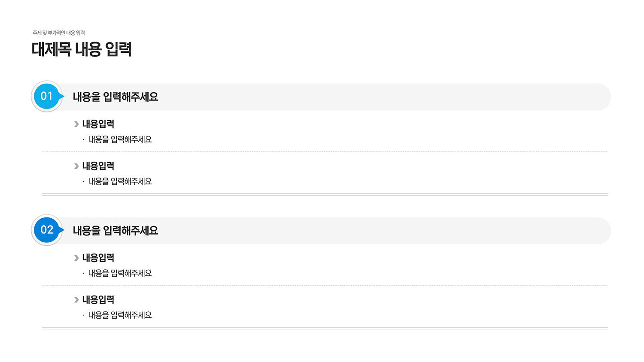Select first bullet text line in section 02
644x362 pixels.
(x=120, y=273)
